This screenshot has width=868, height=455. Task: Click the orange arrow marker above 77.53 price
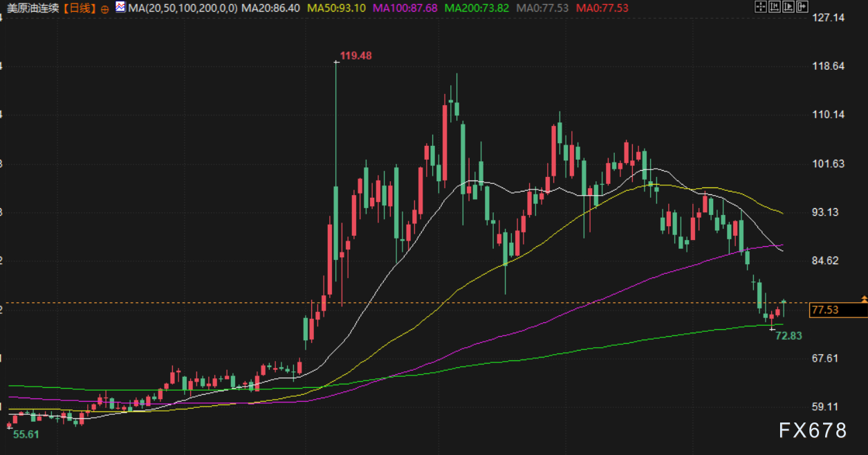(x=864, y=298)
